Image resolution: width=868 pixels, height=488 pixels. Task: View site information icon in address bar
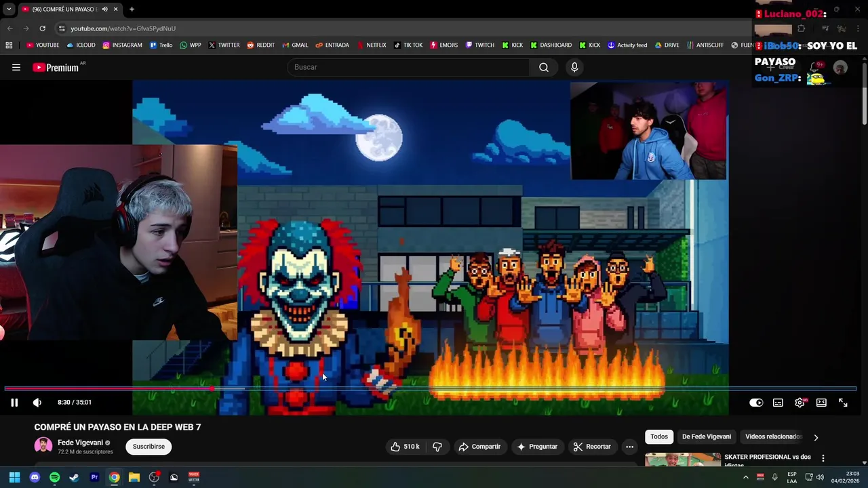coord(62,28)
